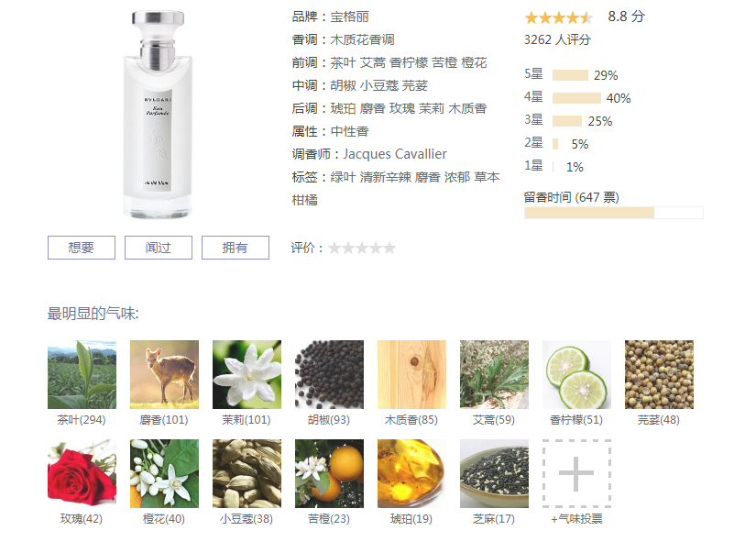The image size is (756, 553).
Task: Click the 清新辛辣 tag link
Action: tap(385, 177)
